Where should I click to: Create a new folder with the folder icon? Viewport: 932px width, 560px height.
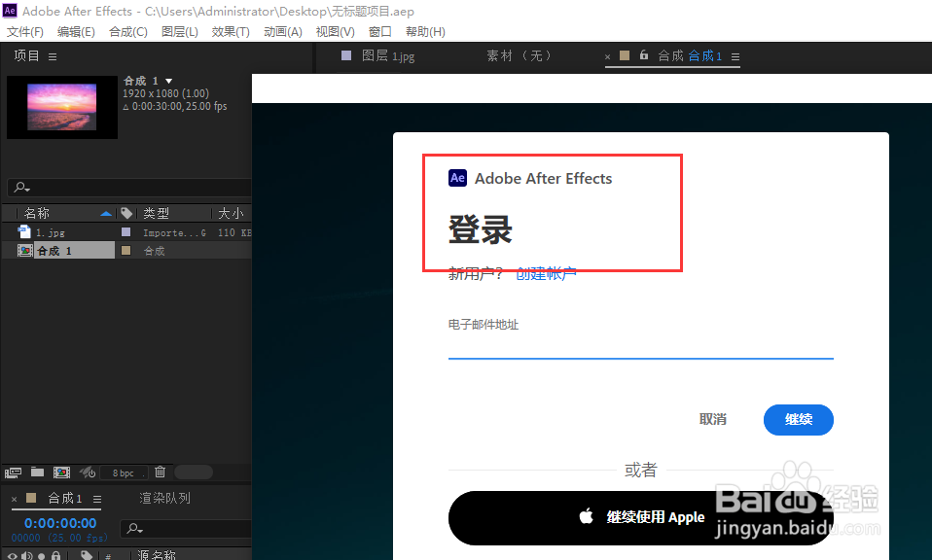(37, 472)
